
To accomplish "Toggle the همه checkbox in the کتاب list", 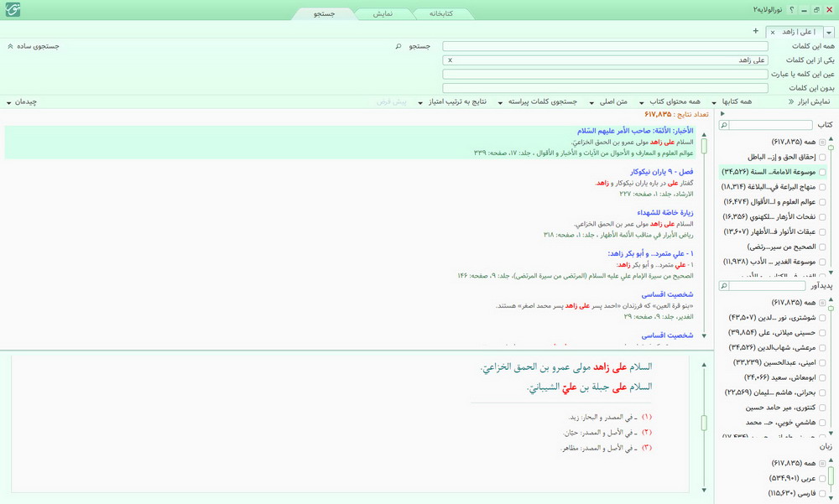I will (822, 142).
